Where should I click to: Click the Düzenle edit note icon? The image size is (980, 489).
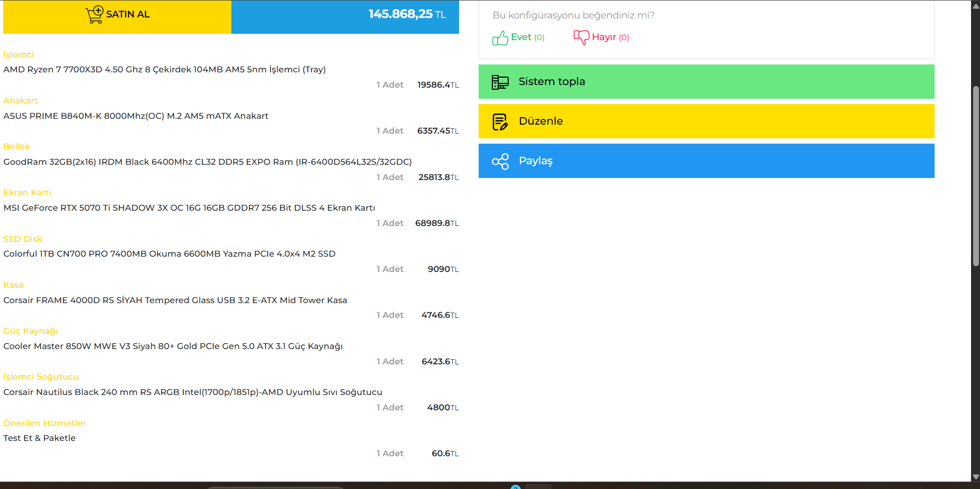(x=500, y=121)
